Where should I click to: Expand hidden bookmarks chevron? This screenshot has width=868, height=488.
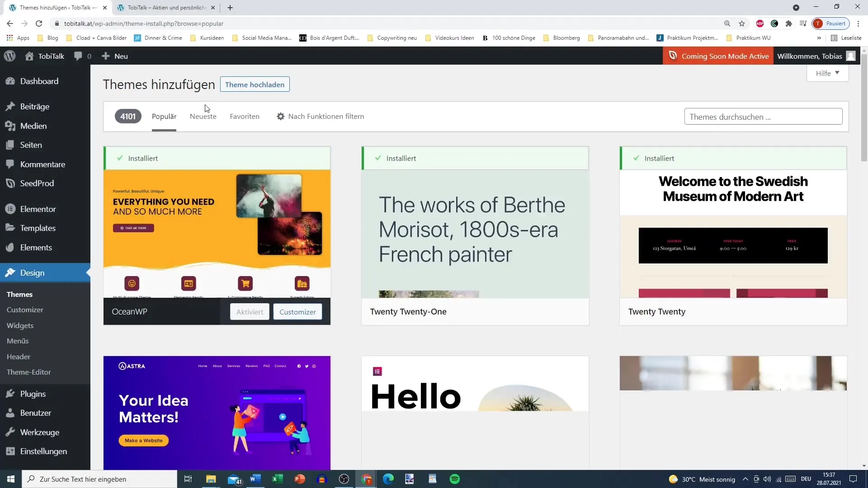(x=819, y=38)
